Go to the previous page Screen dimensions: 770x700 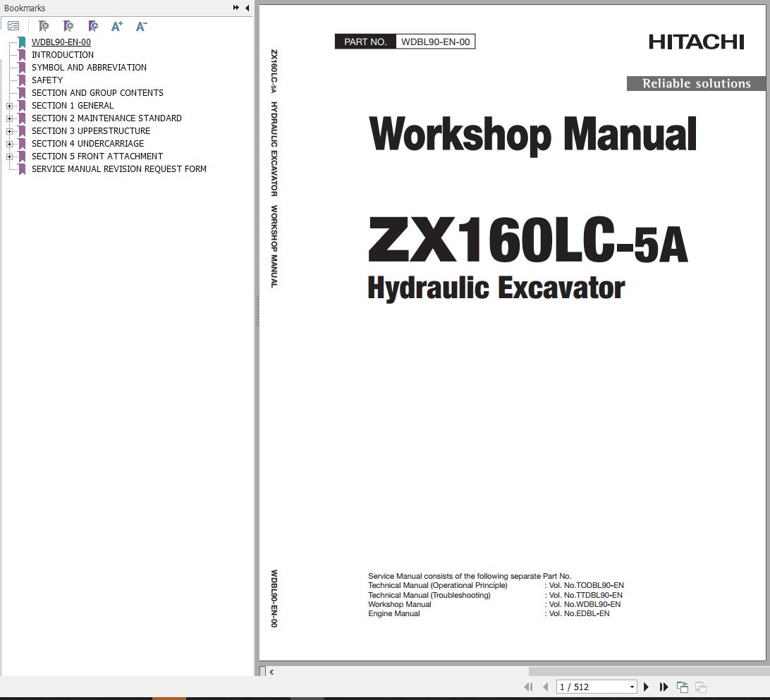click(545, 687)
